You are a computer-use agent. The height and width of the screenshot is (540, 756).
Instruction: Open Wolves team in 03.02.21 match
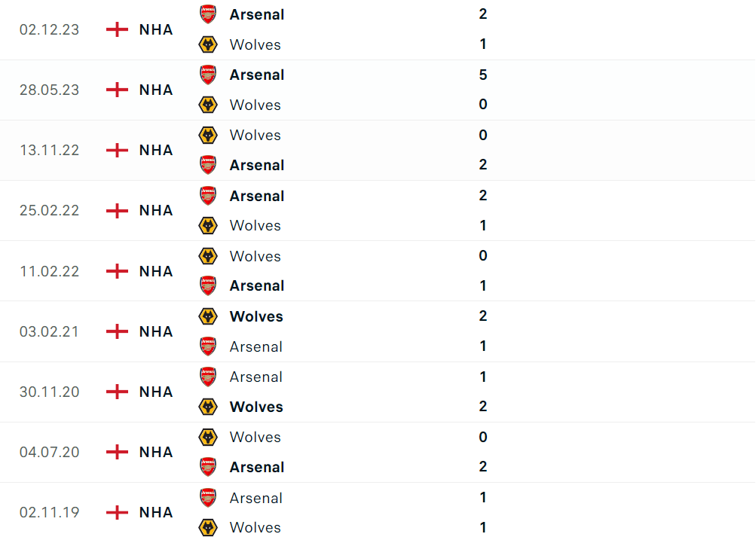tap(256, 316)
